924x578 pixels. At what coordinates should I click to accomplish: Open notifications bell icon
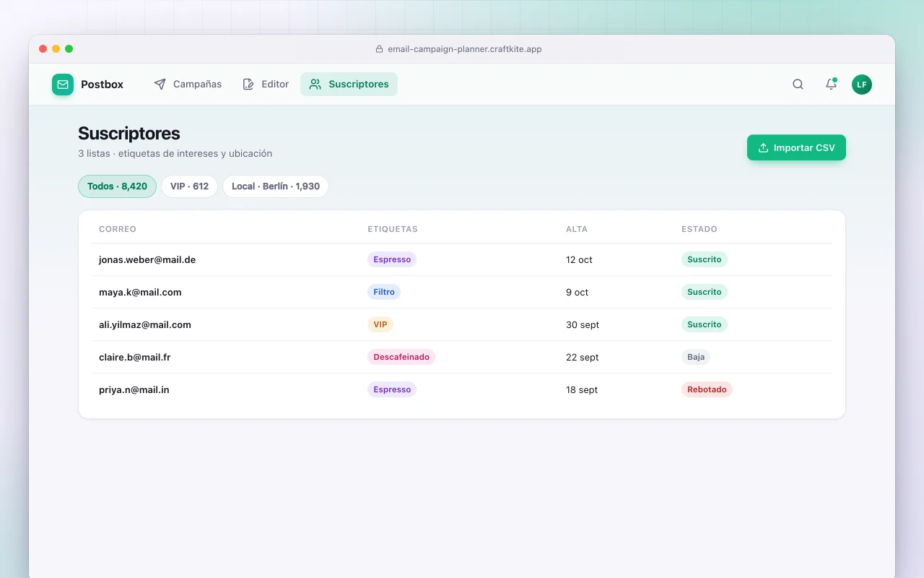click(x=831, y=85)
